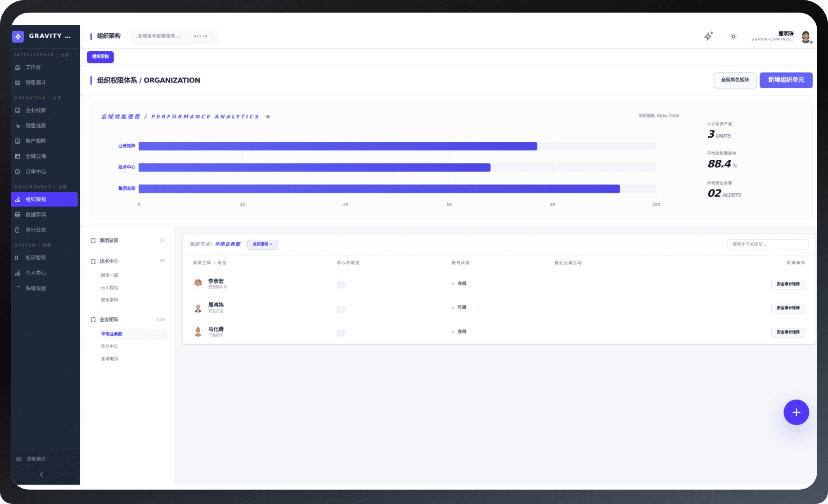This screenshot has height=504, width=828.
Task: Click 安全审计矩阵 for 周鸿祎
Action: point(788,308)
